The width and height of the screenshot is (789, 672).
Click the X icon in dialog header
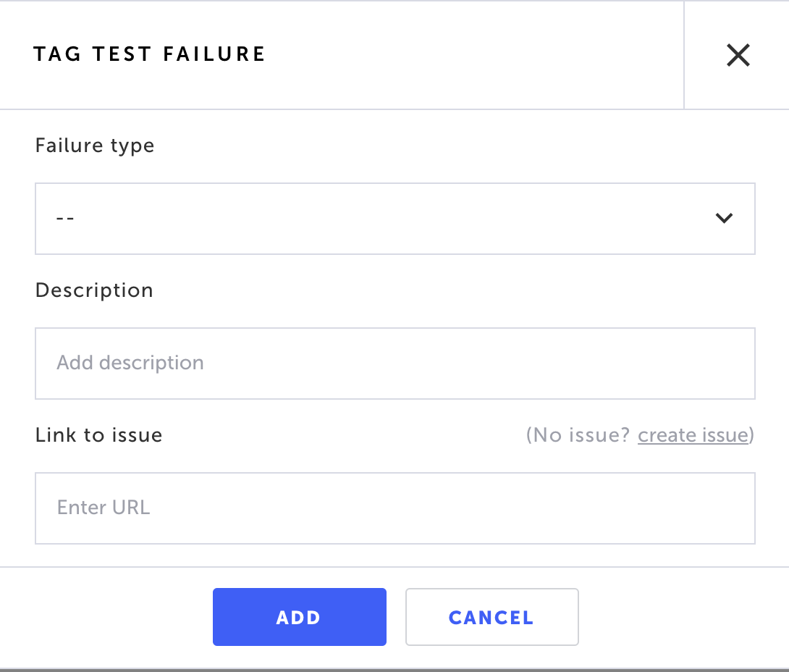pyautogui.click(x=738, y=55)
